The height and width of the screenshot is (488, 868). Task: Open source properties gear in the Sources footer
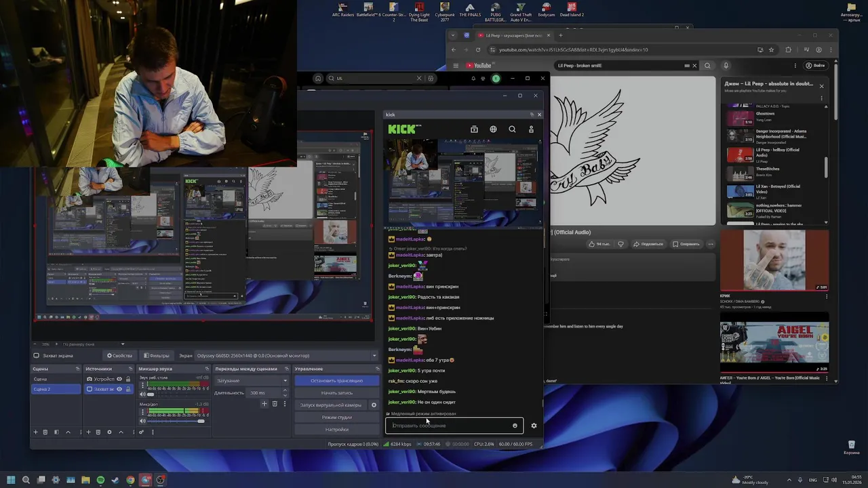point(109,432)
